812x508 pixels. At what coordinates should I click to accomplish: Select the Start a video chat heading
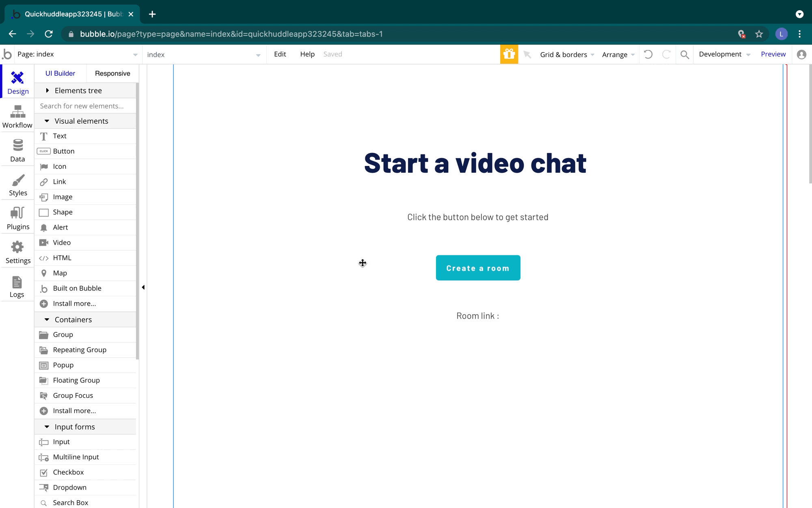(475, 163)
